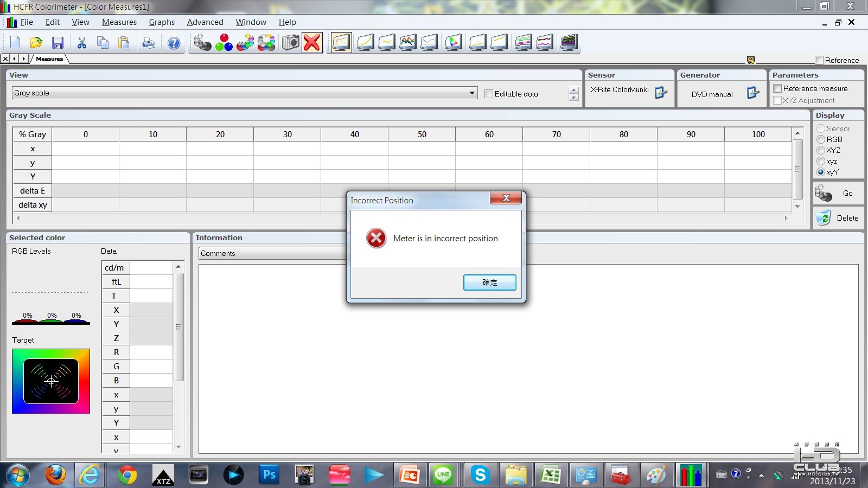
Task: Open the gamma graph monitor icon
Action: (386, 42)
